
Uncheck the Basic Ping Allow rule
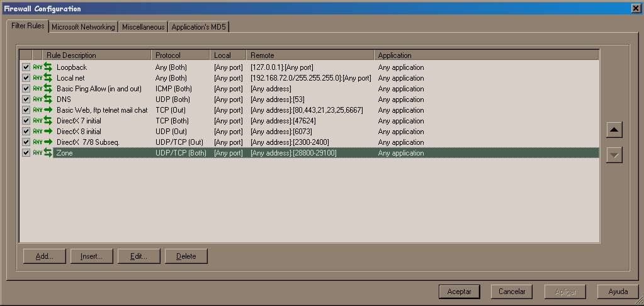(x=26, y=88)
